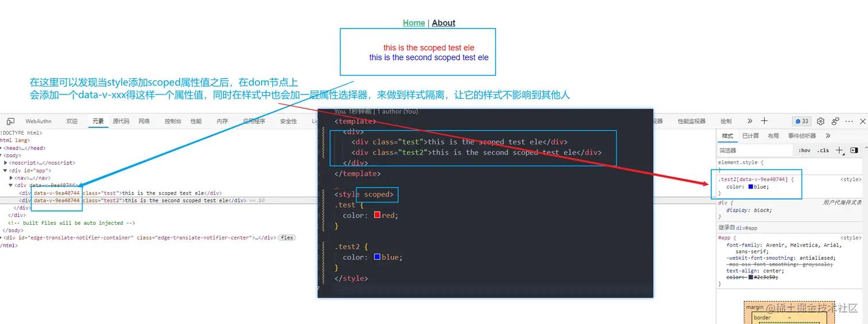Click "this is the second scoped test ele" page text
Screen dimensions: 868x324
(x=429, y=57)
